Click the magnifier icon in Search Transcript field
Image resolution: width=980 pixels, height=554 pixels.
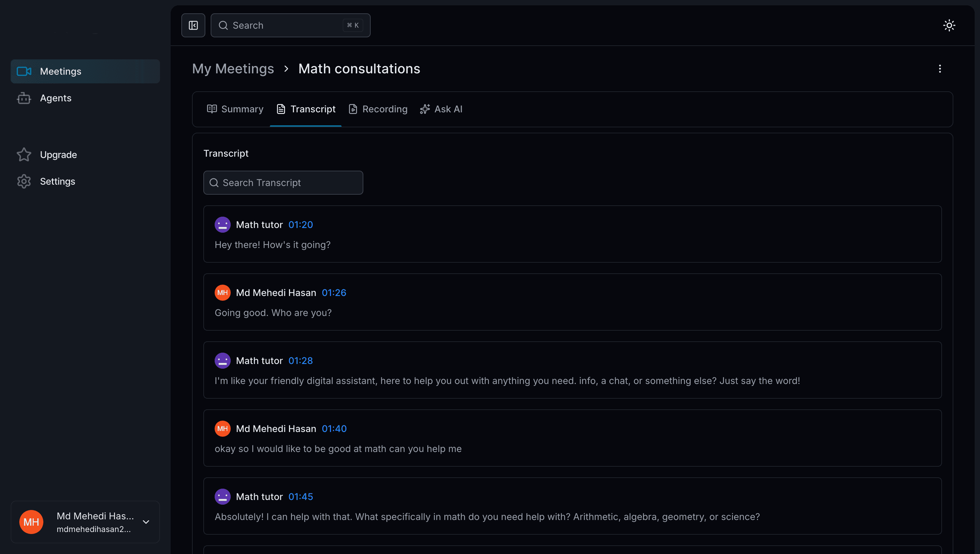click(214, 183)
